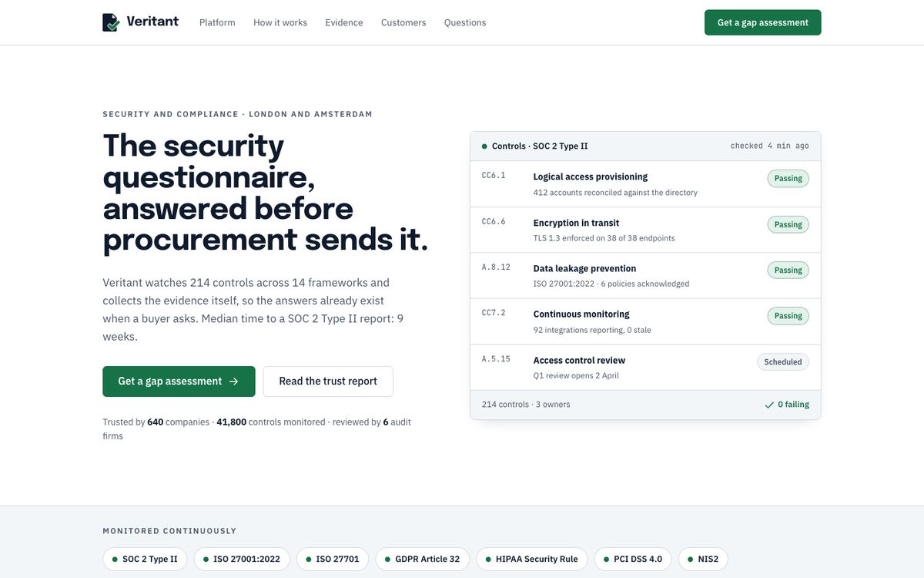This screenshot has width=924, height=578.
Task: Click the GDPR Article 32 framework chip
Action: tap(423, 559)
